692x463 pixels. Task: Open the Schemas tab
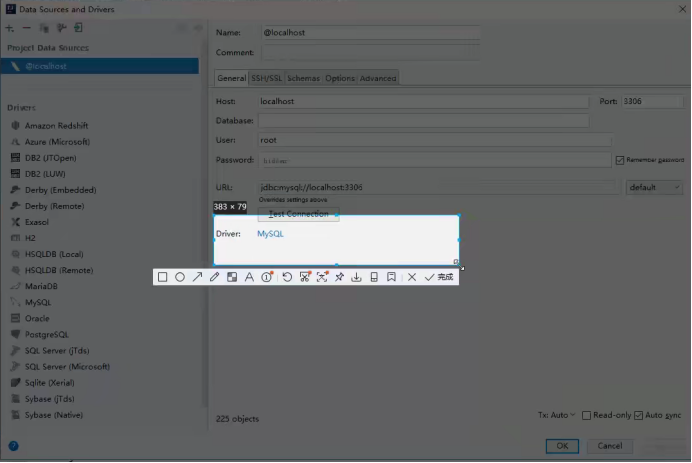(303, 78)
